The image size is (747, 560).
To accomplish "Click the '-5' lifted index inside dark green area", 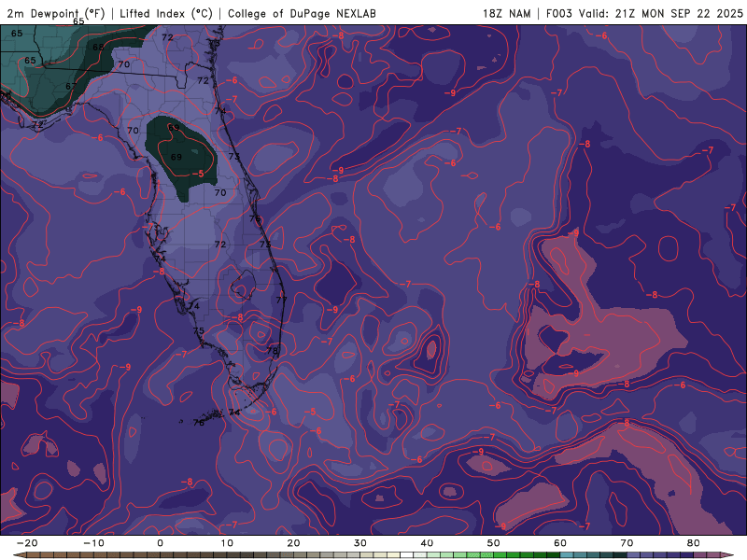I will tap(198, 174).
